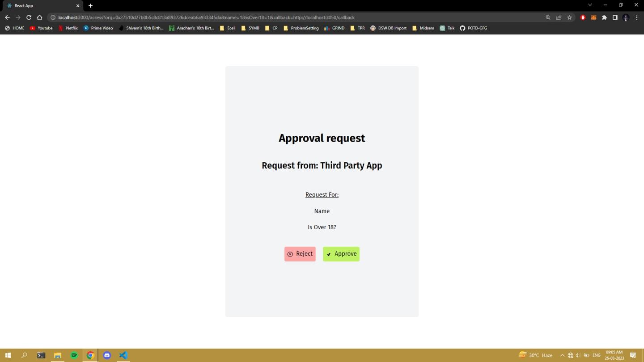Viewport: 644px width, 362px height.
Task: Open Discord from taskbar
Action: 107,355
